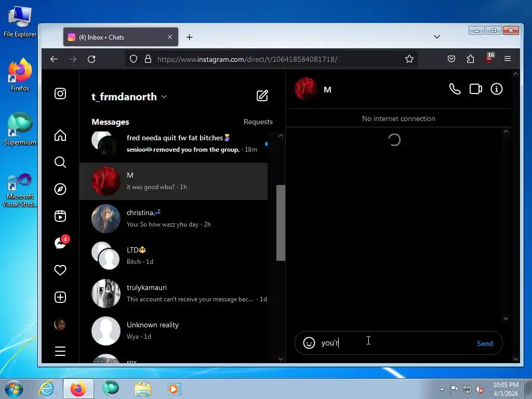This screenshot has width=532, height=399.
Task: Open Messenger icon with 4 badge
Action: 61,242
